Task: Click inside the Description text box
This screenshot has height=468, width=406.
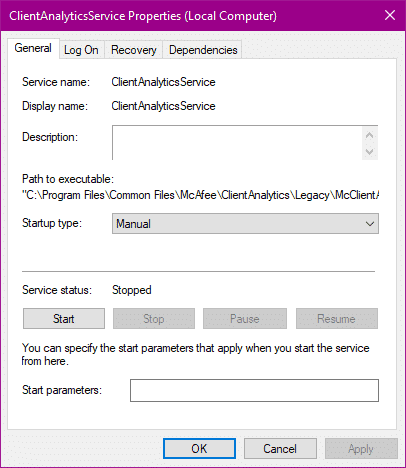Action: (x=237, y=143)
